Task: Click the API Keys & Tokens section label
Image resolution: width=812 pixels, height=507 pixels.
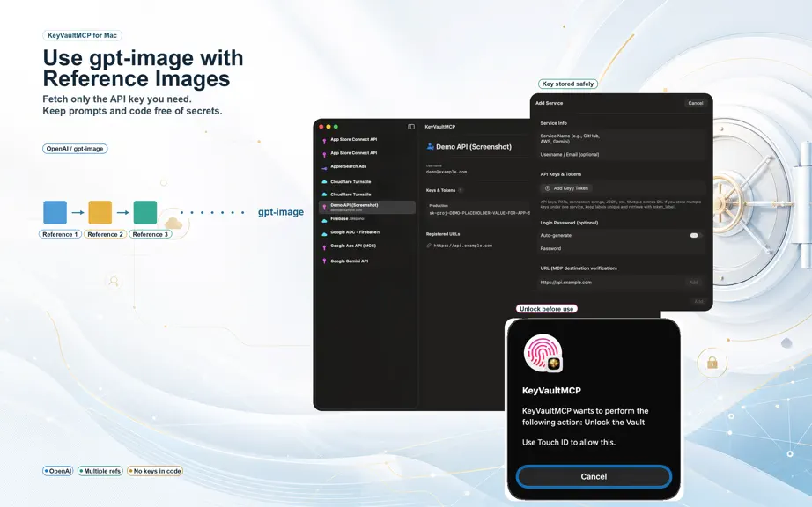Action: click(561, 174)
